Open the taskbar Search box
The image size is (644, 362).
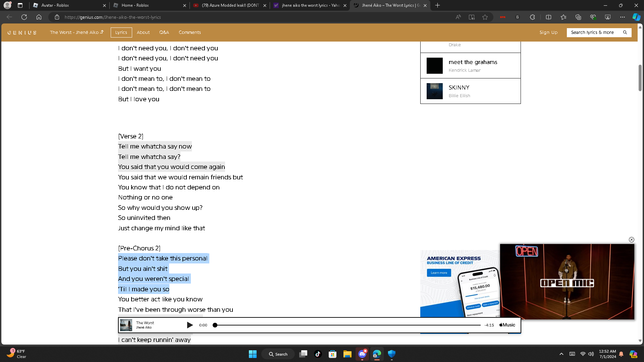pos(278,354)
